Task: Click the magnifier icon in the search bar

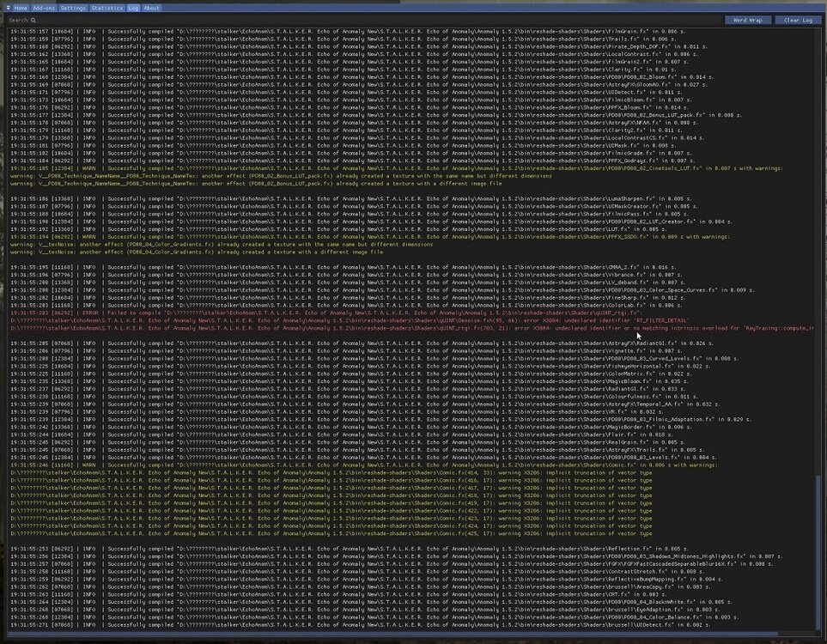Action: tap(33, 20)
